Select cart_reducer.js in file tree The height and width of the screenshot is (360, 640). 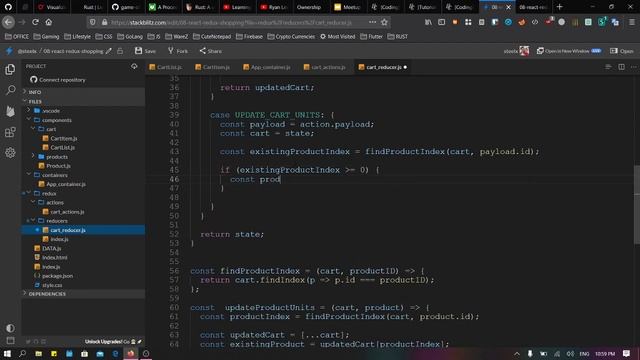[83, 230]
